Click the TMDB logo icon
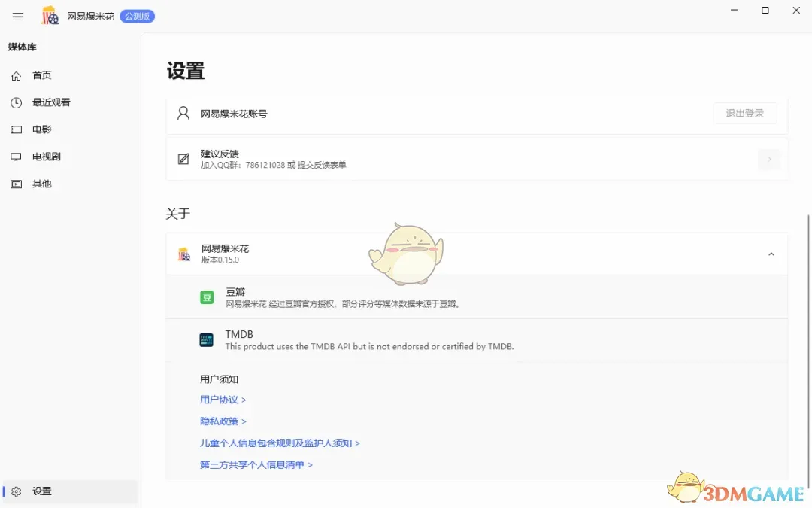This screenshot has width=812, height=508. point(207,339)
